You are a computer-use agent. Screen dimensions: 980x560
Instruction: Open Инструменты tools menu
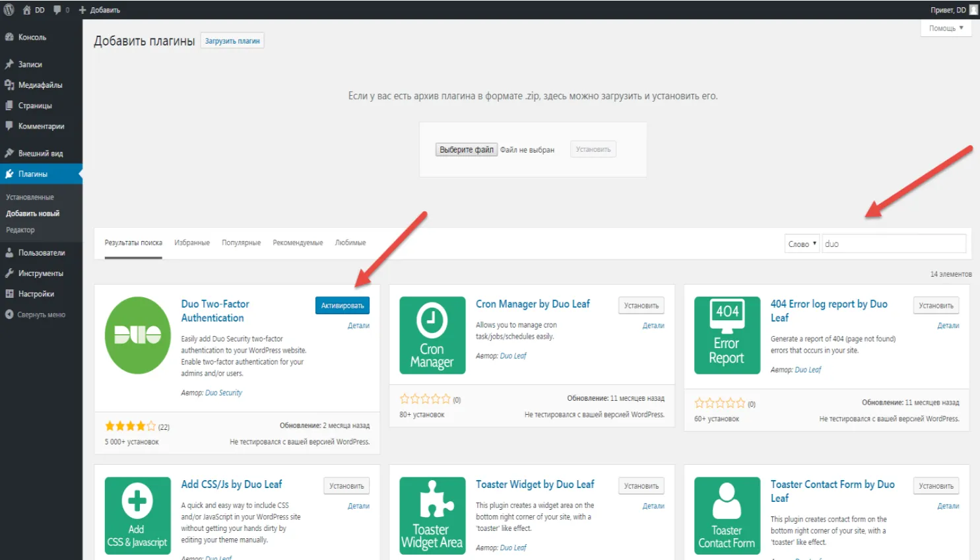point(41,273)
